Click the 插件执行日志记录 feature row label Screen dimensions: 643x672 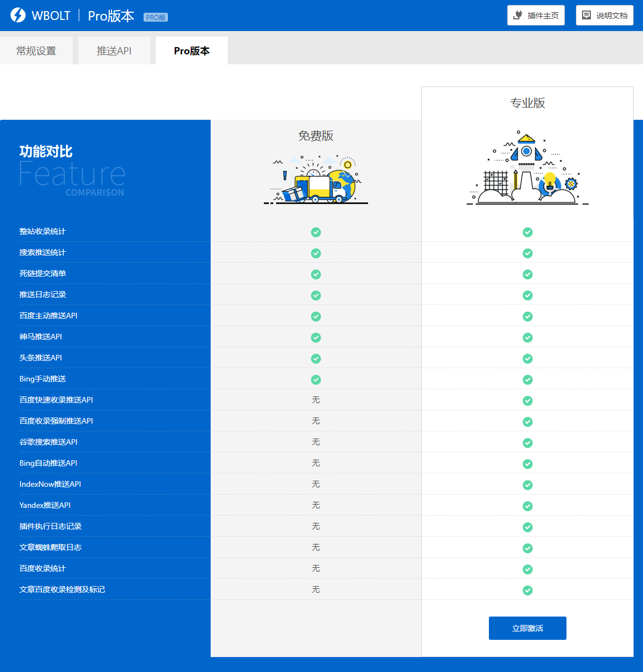[50, 526]
